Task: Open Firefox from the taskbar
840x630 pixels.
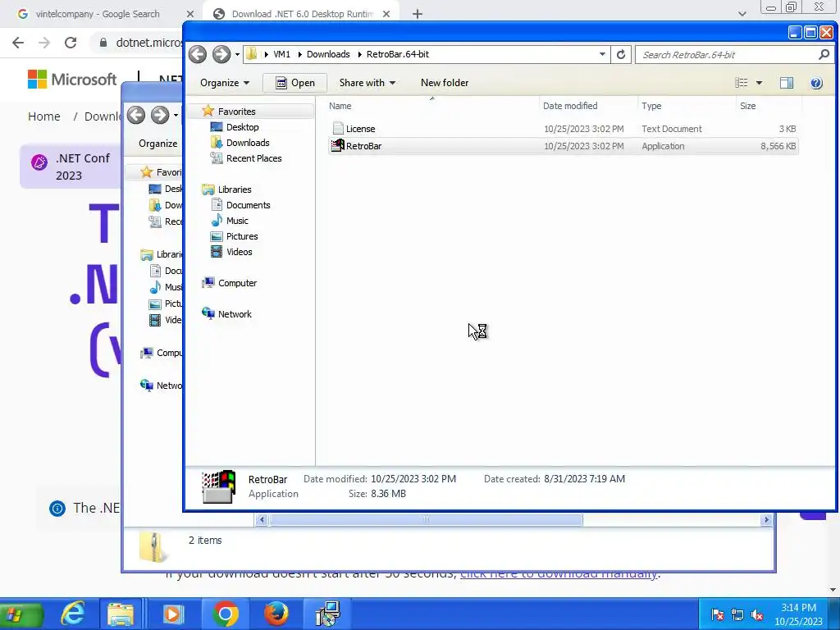Action: 276,614
